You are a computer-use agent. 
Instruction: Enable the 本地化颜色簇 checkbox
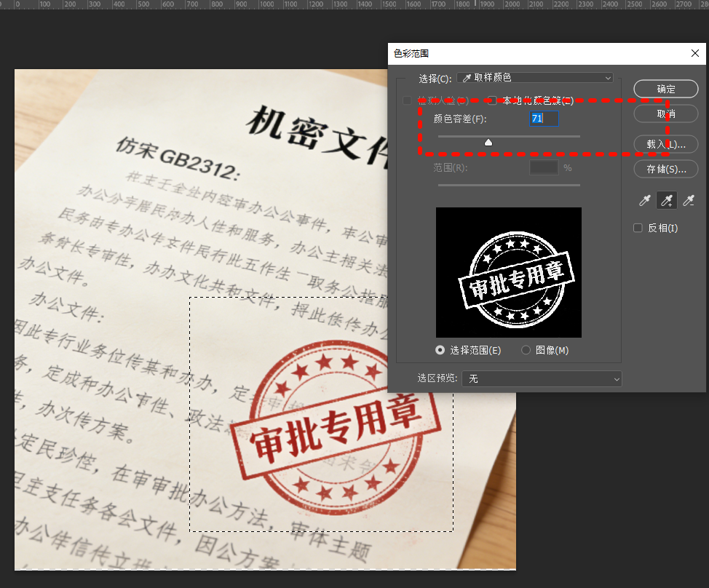tap(492, 100)
